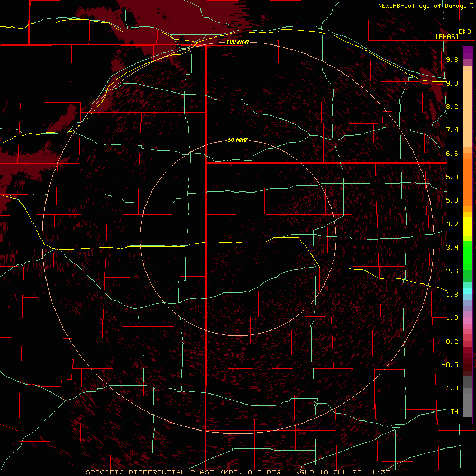Screen dimensions: 476x476
Task: Select the 8.2 value on the scale
Action: (452, 106)
